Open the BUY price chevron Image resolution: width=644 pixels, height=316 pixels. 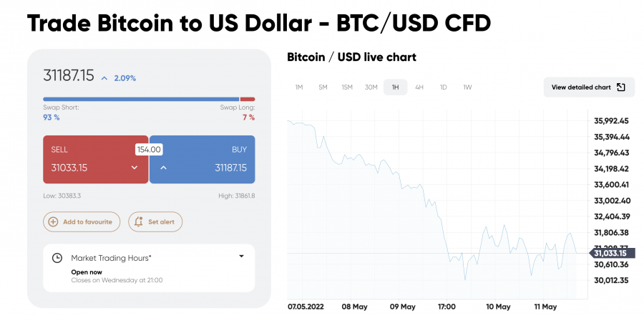(x=162, y=168)
